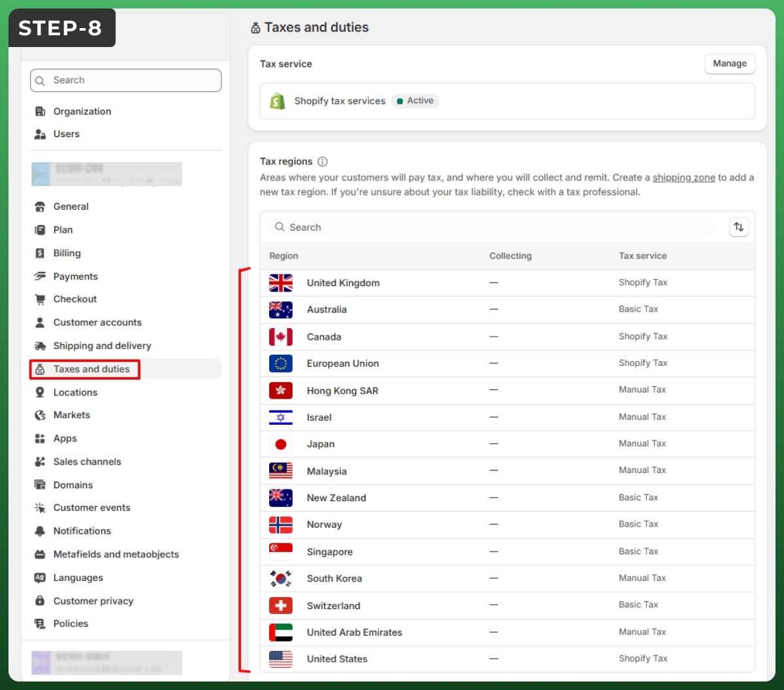Open Customer accounts settings label

97,323
